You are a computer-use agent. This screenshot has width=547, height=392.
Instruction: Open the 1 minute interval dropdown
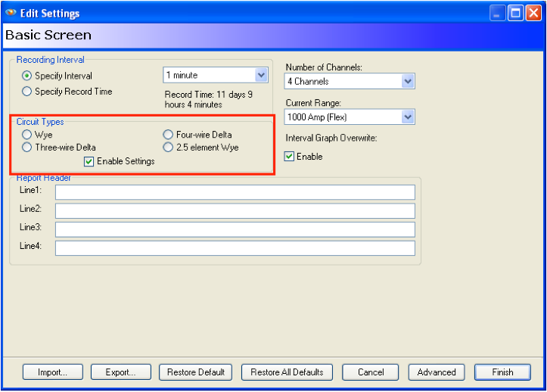coord(261,75)
